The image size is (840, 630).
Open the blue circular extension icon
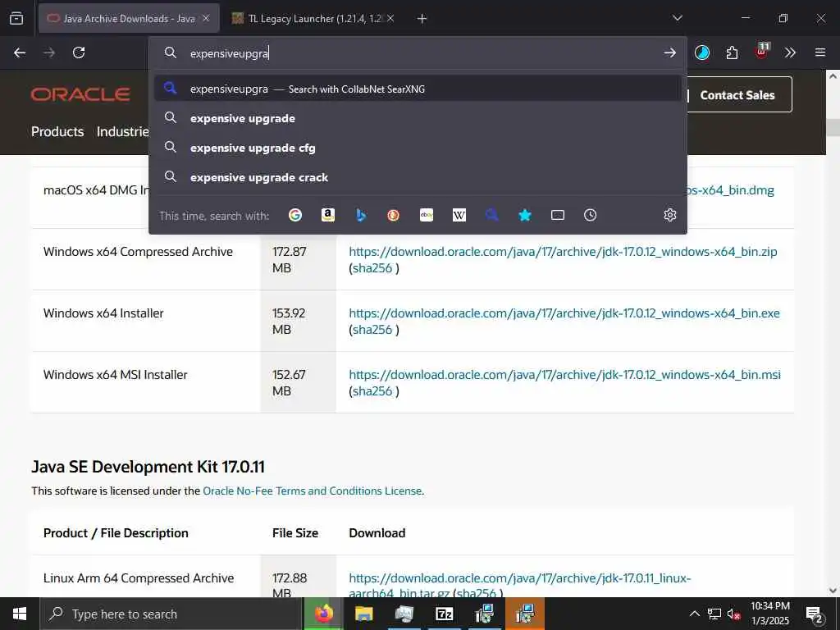tap(702, 52)
